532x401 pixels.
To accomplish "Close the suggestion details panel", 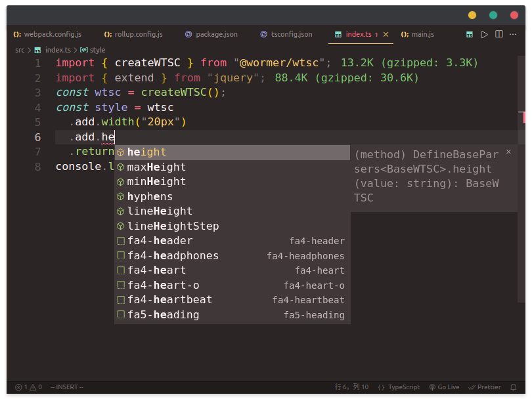I will click(508, 152).
